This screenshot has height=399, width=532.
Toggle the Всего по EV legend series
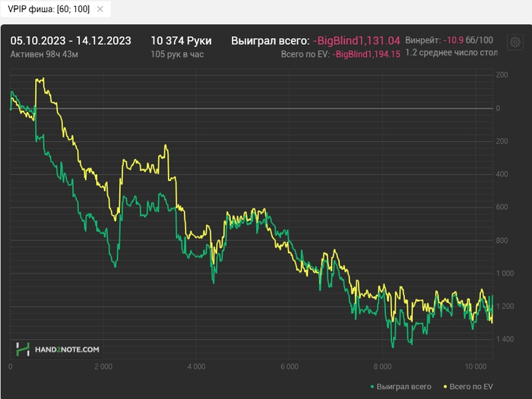click(x=468, y=386)
